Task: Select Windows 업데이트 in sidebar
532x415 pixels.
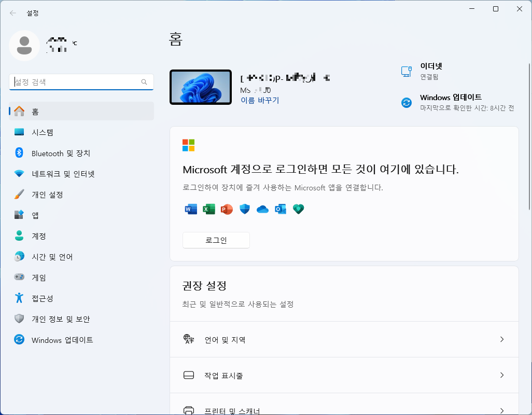Action: pyautogui.click(x=81, y=340)
